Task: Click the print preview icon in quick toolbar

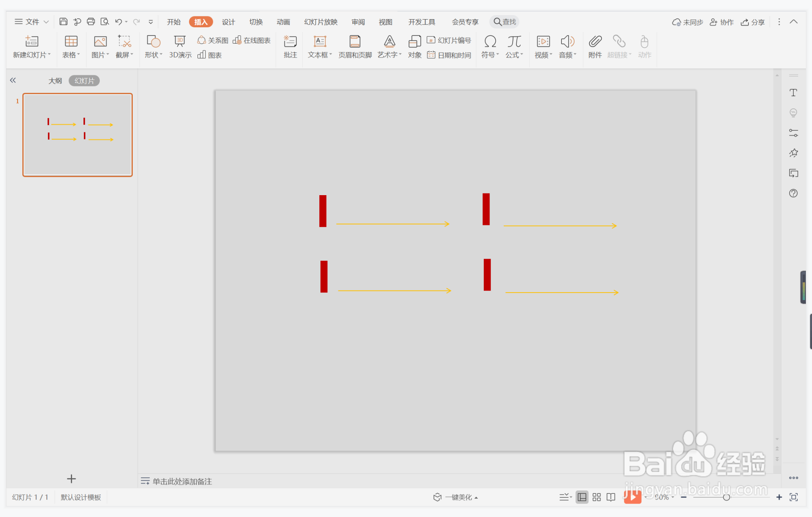Action: [x=105, y=22]
